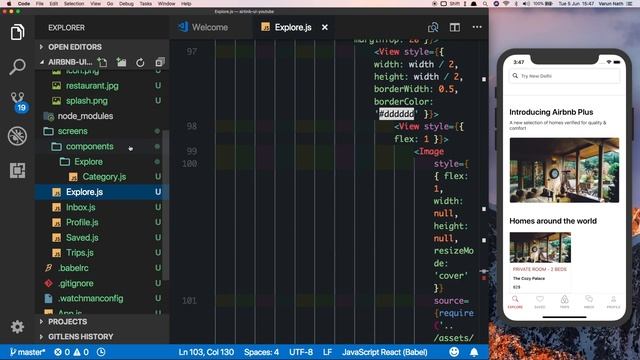Screen dimensions: 640x360
Task: Click the master branch in status bar
Action: click(27, 352)
